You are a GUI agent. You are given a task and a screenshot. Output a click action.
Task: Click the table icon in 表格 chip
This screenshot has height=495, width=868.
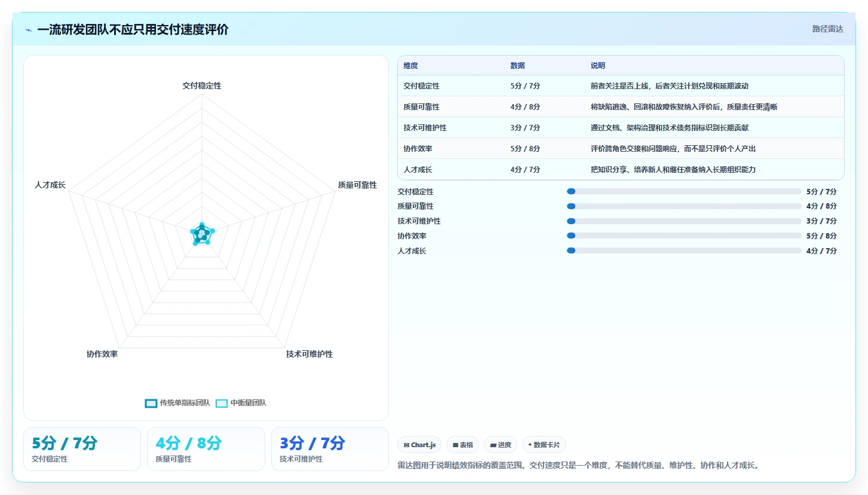455,445
